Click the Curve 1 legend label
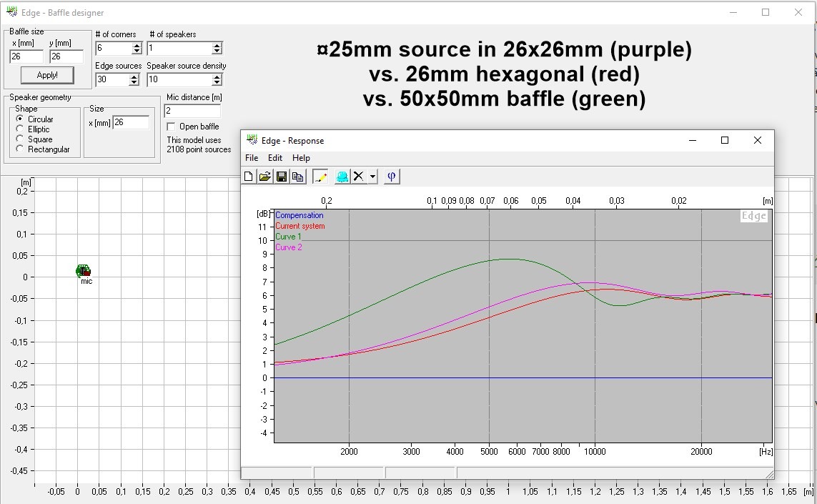 (288, 237)
